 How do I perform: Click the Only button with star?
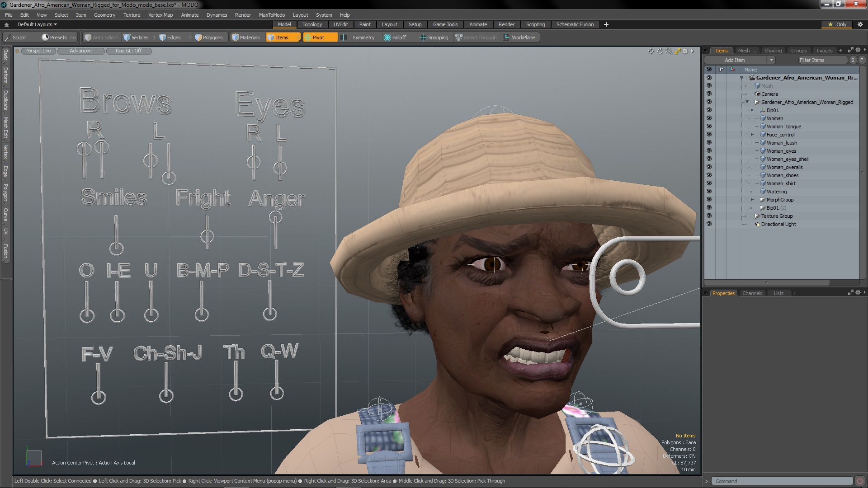pyautogui.click(x=837, y=24)
